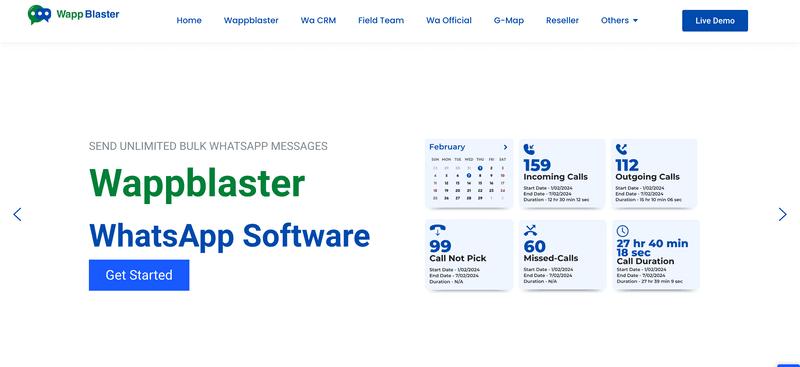Screen dimensions: 800x367
Task: Open the Field Team menu item
Action: point(381,20)
